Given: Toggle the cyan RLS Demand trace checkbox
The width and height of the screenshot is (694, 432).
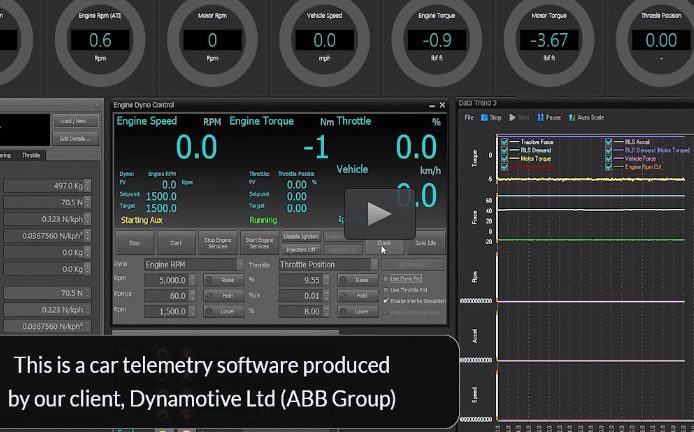Looking at the screenshot, I should [504, 150].
